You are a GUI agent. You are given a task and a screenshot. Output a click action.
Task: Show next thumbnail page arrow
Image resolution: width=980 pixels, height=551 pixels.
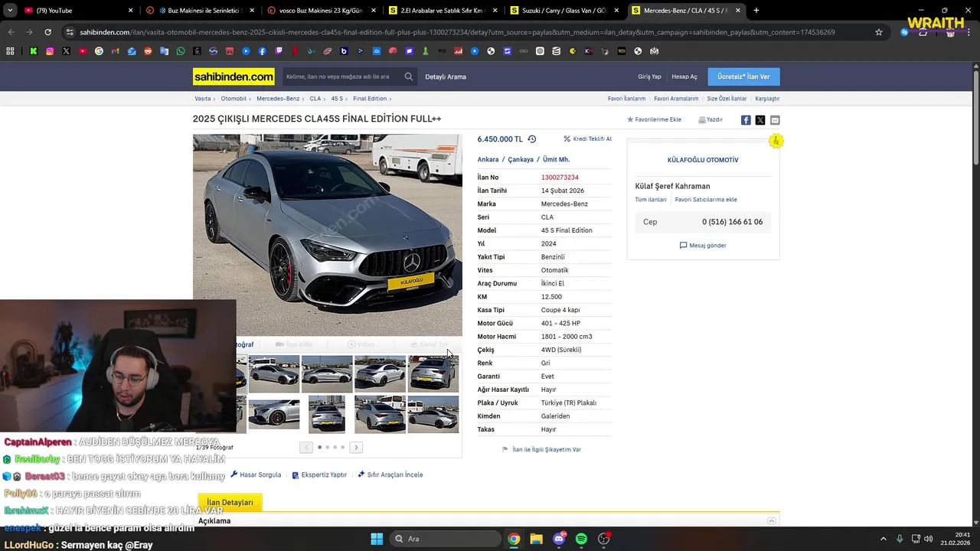(356, 447)
